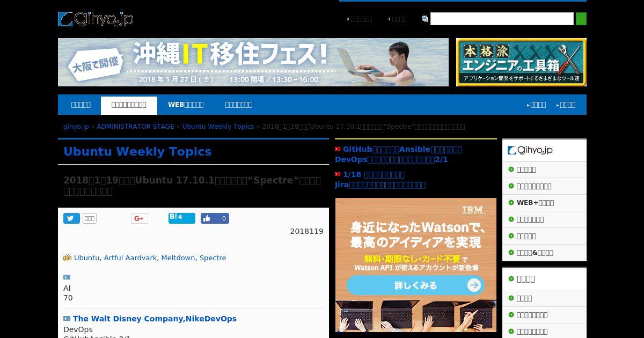Like the article with Facebook thumbs-up
This screenshot has height=338, width=644.
215,218
